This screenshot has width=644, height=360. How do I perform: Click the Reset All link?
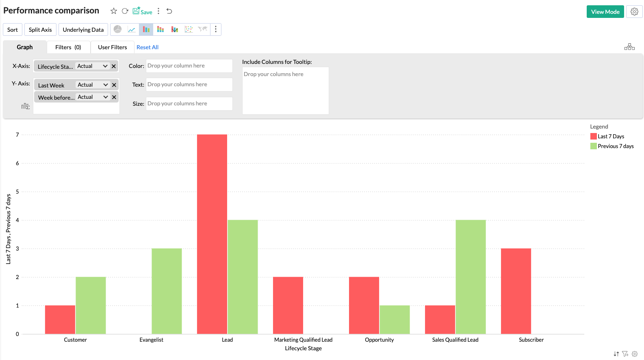point(147,47)
